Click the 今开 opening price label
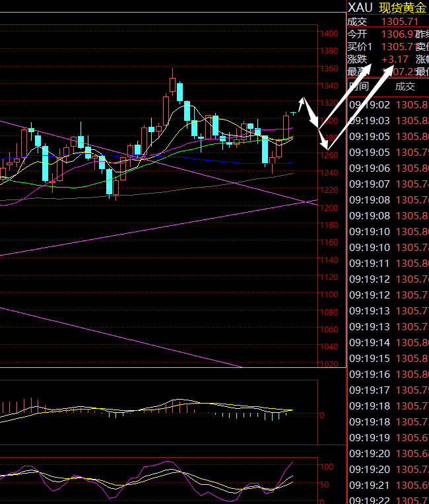 click(x=357, y=34)
